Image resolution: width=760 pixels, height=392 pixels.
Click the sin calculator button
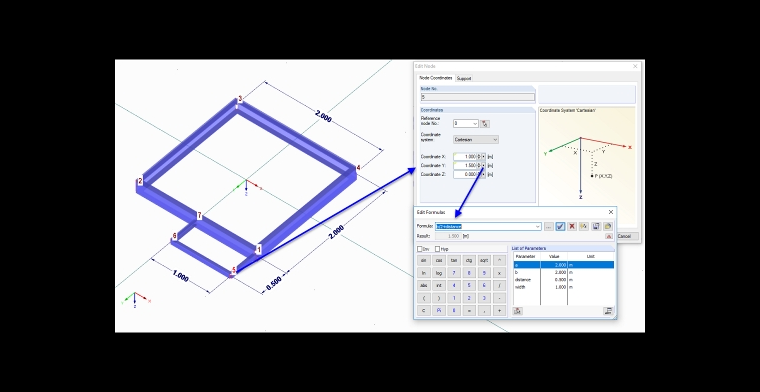424,261
